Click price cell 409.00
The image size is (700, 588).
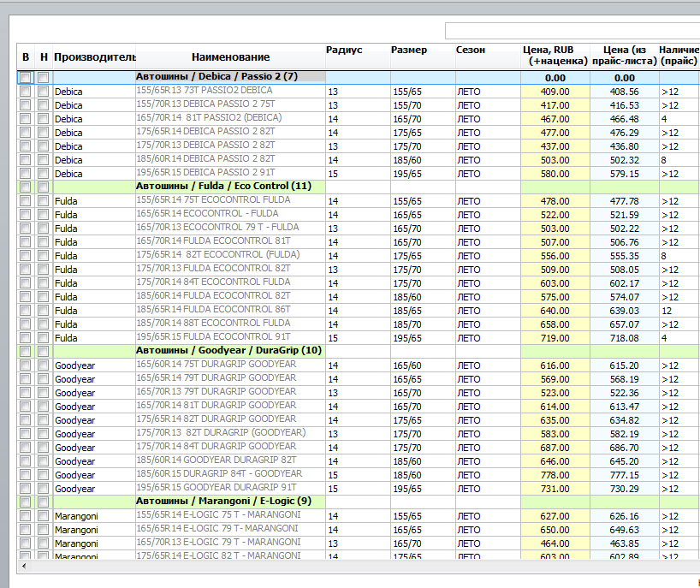pyautogui.click(x=555, y=92)
